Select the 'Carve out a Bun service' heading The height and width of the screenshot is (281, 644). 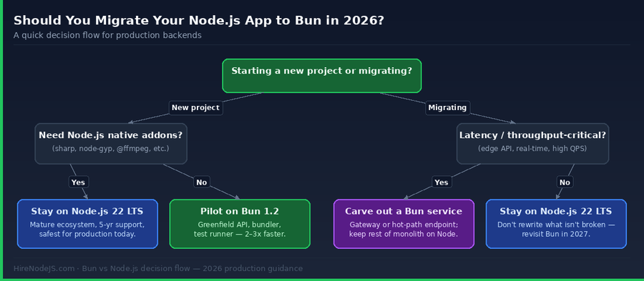[404, 211]
